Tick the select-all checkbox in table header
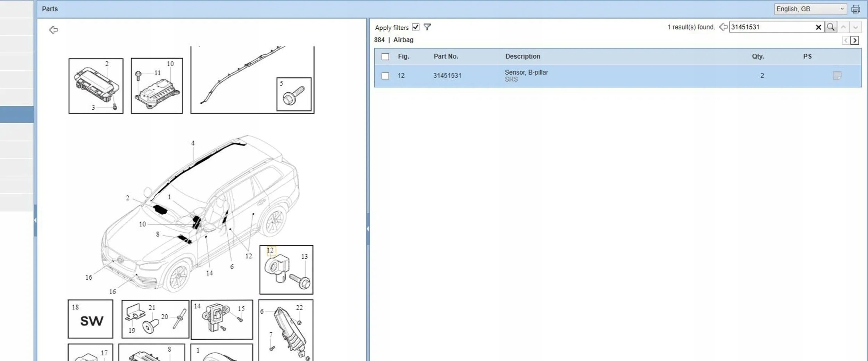 point(385,57)
